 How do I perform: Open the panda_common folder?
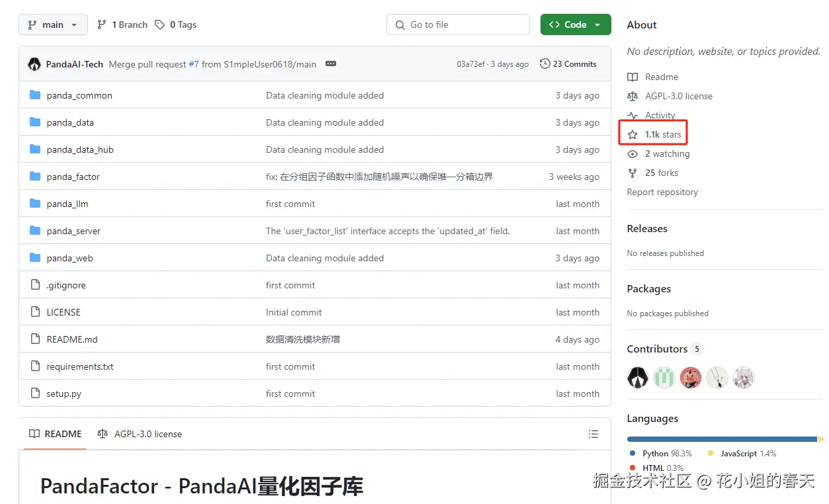point(79,95)
